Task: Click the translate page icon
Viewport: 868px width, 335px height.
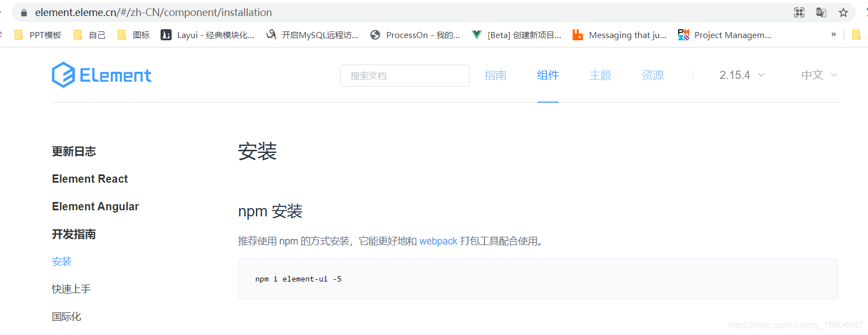Action: click(x=821, y=12)
